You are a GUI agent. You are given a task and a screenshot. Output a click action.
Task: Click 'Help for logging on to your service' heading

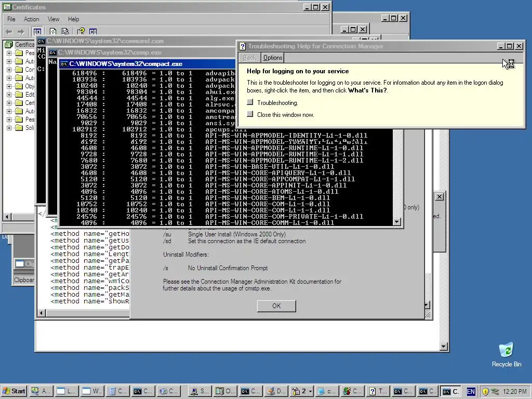(x=298, y=71)
